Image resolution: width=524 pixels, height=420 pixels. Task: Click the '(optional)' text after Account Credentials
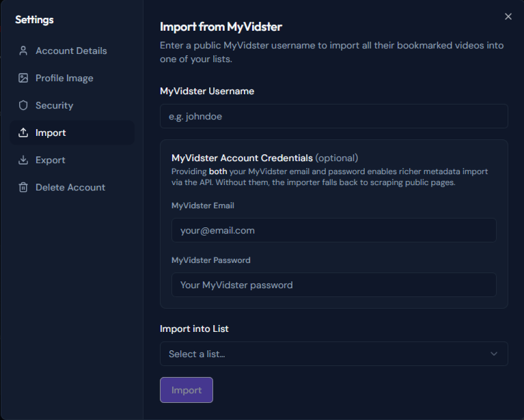click(x=337, y=158)
